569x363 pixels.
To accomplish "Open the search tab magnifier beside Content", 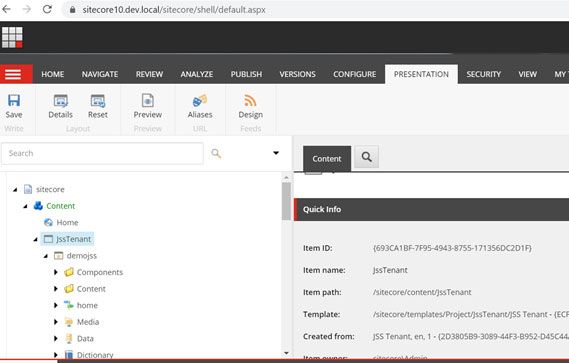I will pos(367,157).
